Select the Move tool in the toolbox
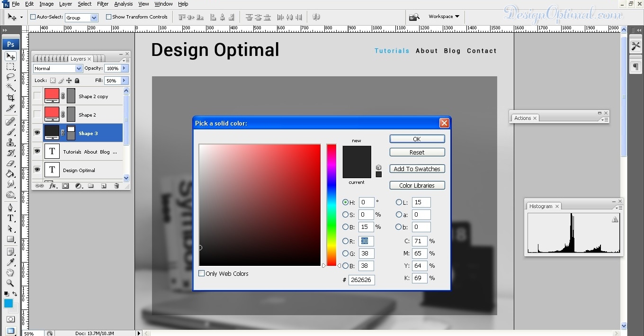This screenshot has width=644, height=336. [x=10, y=56]
